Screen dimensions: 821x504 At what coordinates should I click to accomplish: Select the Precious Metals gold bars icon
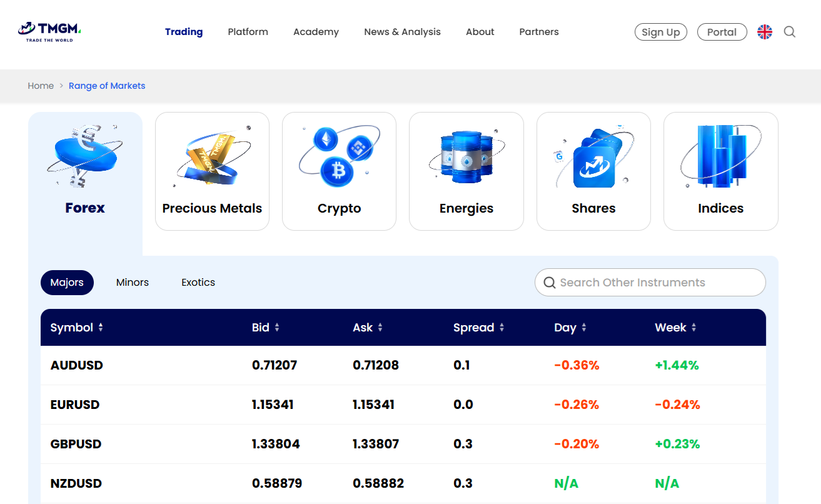point(213,156)
